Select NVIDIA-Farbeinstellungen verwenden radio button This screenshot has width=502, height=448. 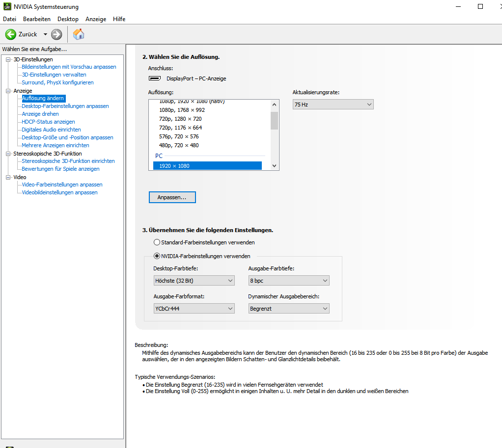(x=157, y=256)
